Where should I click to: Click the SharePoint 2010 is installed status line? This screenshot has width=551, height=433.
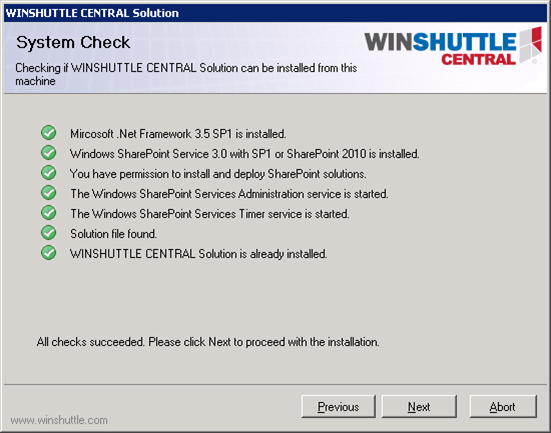pos(245,154)
